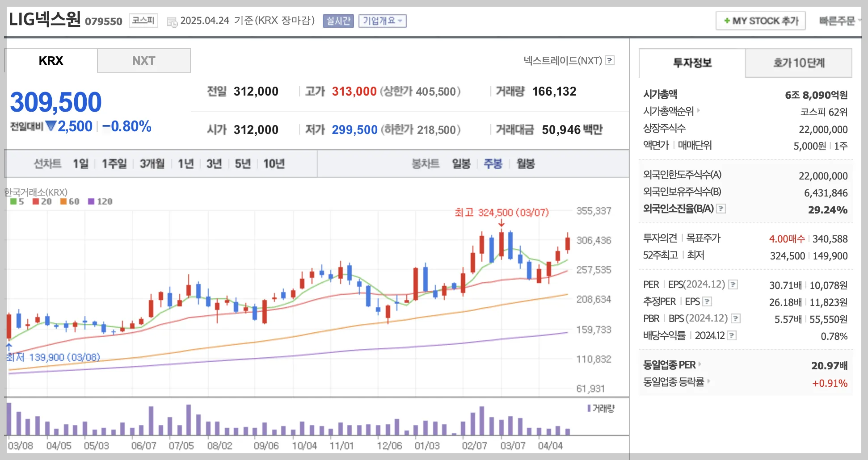Click the 4.00매수 investment opinion value
This screenshot has width=868, height=460.
tap(787, 239)
